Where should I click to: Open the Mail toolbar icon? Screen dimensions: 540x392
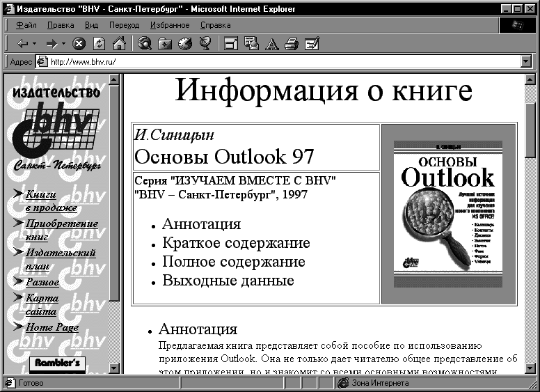(251, 44)
